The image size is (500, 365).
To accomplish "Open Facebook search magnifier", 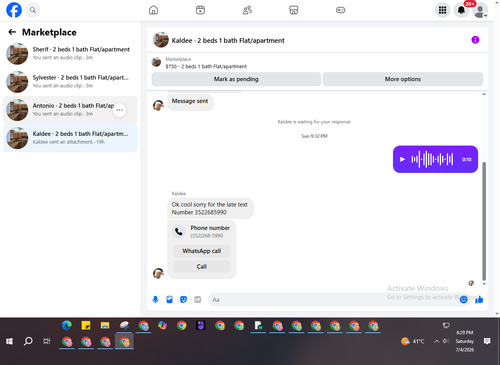I will coord(33,10).
